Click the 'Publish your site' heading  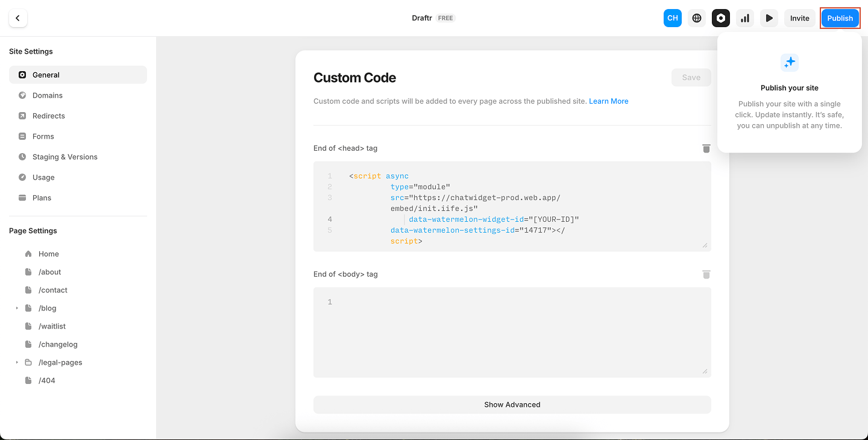pos(790,88)
